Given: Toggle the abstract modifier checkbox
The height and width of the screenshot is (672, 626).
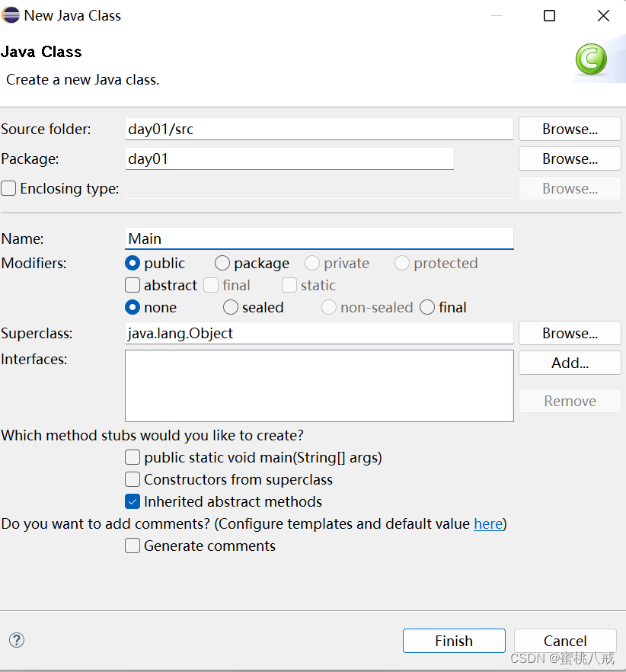Looking at the screenshot, I should [x=133, y=285].
